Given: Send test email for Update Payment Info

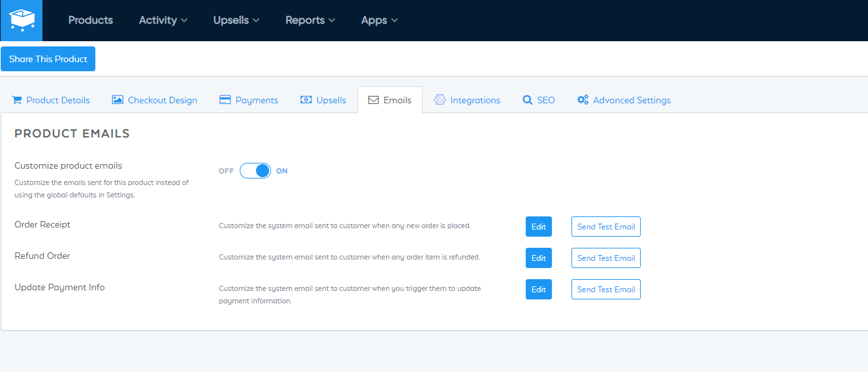Looking at the screenshot, I should (x=606, y=290).
